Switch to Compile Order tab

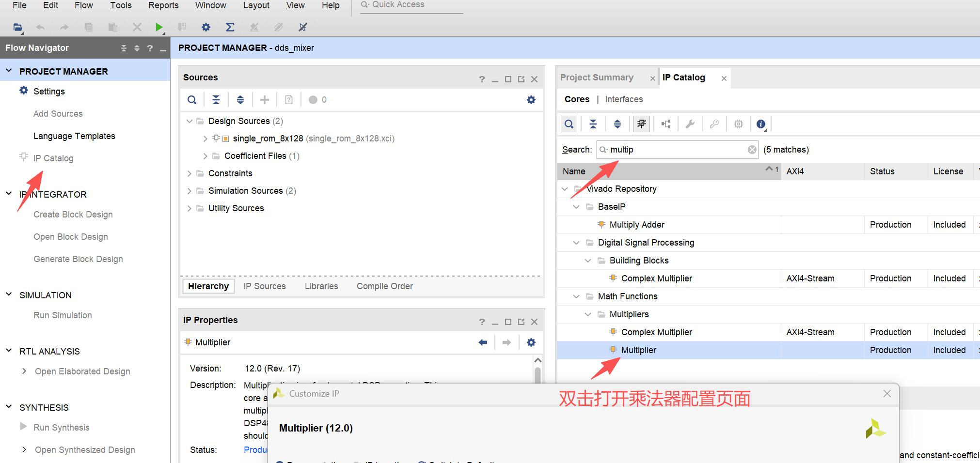pos(385,286)
